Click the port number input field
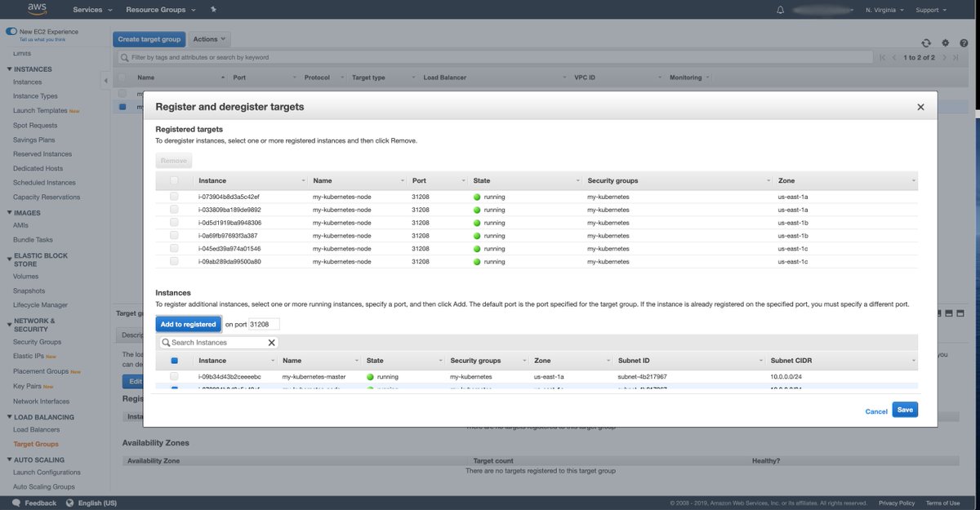This screenshot has height=510, width=980. (x=264, y=324)
